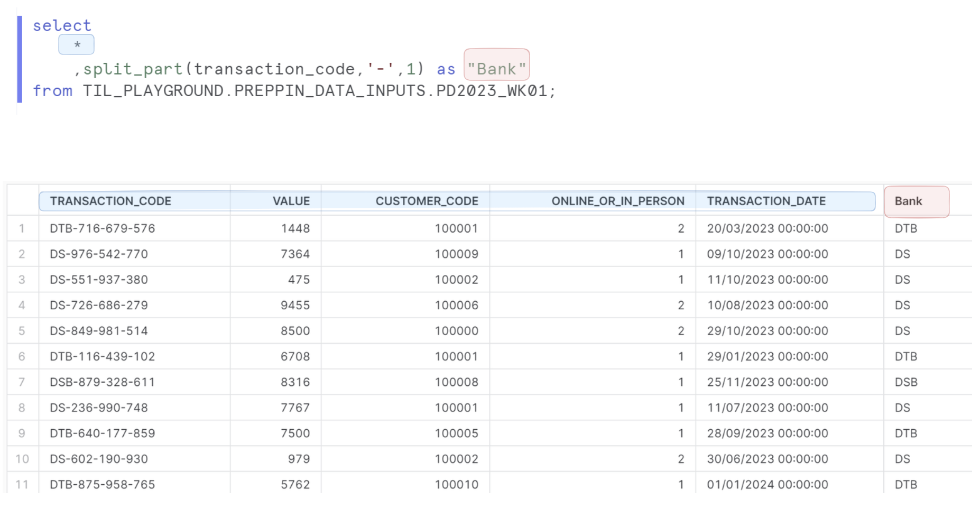Select the DTB-716-679-576 transaction code cell
Image resolution: width=980 pixels, height=517 pixels.
[103, 228]
